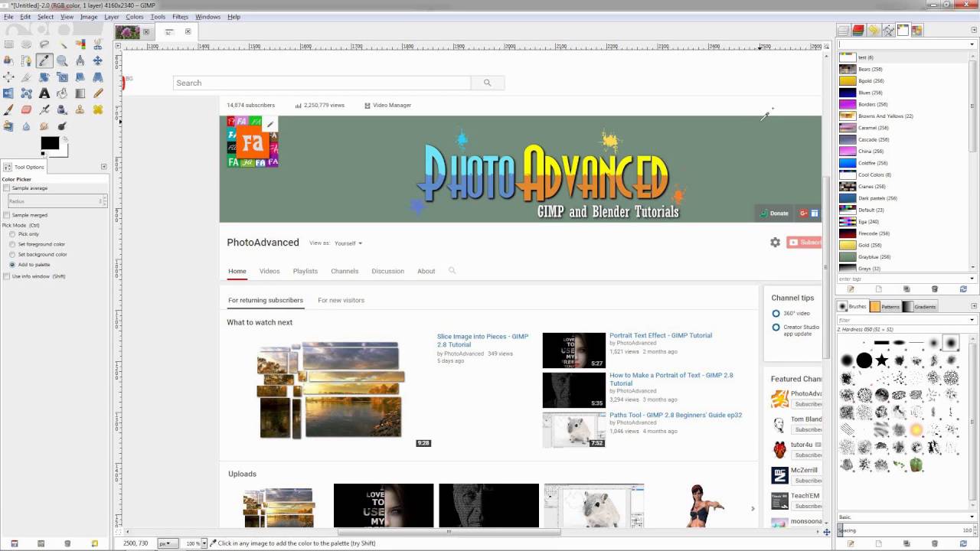Switch to the Gradients tab
This screenshot has width=980, height=551.
(x=920, y=307)
